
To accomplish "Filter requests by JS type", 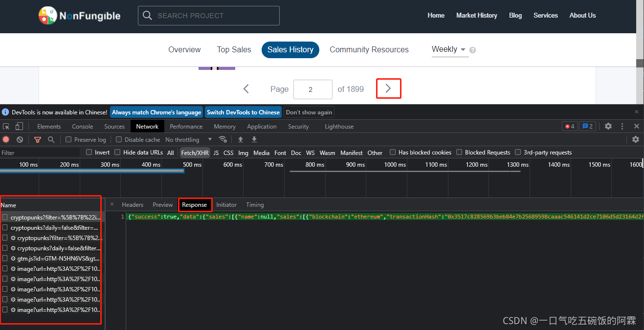I will point(216,153).
